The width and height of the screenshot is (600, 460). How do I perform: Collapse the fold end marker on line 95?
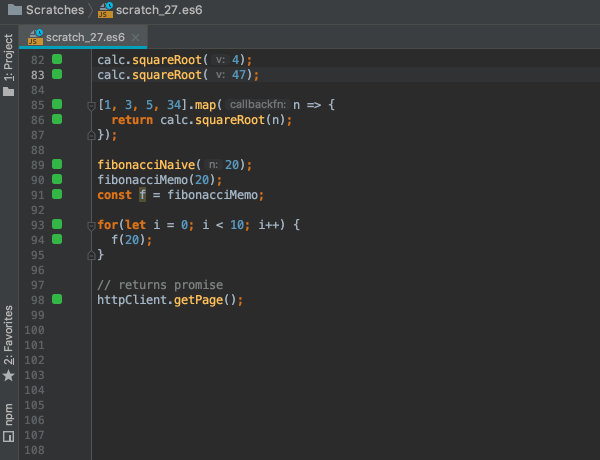tap(91, 255)
